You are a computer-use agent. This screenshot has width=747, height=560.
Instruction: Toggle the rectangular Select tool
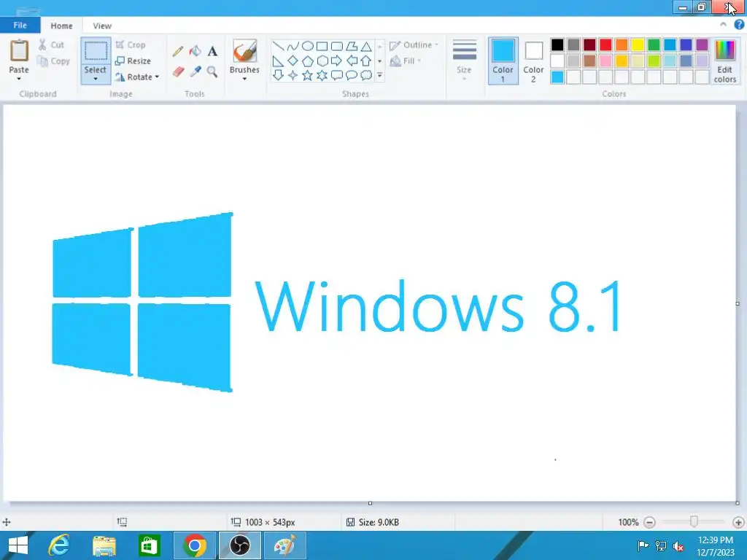[x=96, y=51]
